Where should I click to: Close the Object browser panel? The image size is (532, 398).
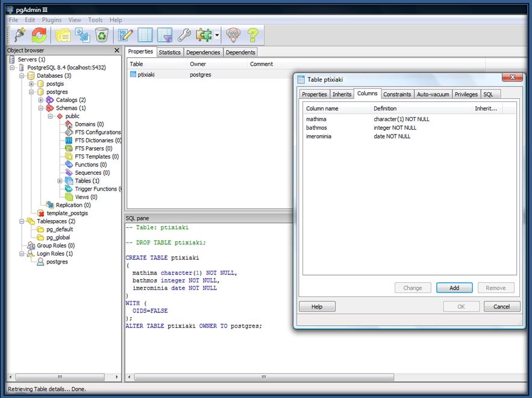click(117, 50)
